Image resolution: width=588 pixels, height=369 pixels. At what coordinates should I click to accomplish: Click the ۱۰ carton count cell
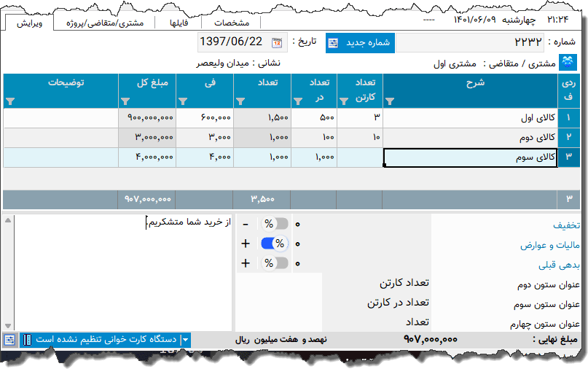pyautogui.click(x=360, y=137)
